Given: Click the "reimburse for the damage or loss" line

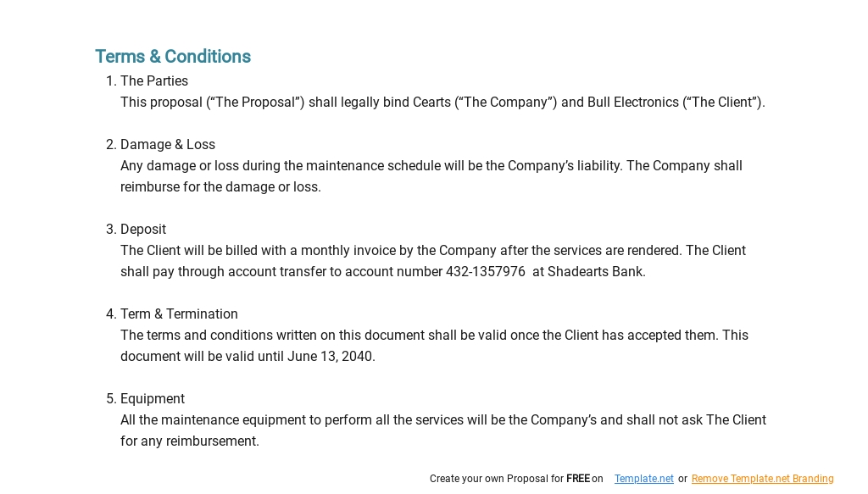Looking at the screenshot, I should 220,187.
